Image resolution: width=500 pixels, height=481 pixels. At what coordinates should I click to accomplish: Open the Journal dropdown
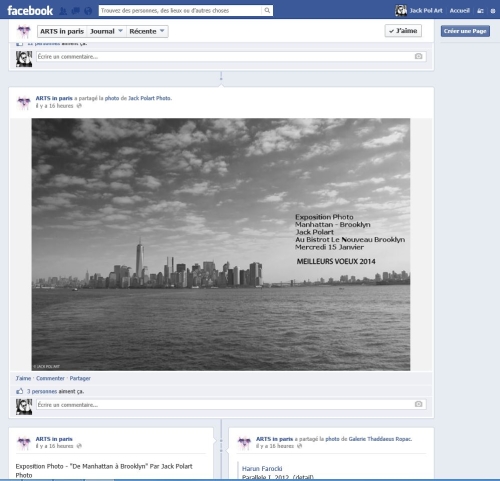click(106, 31)
